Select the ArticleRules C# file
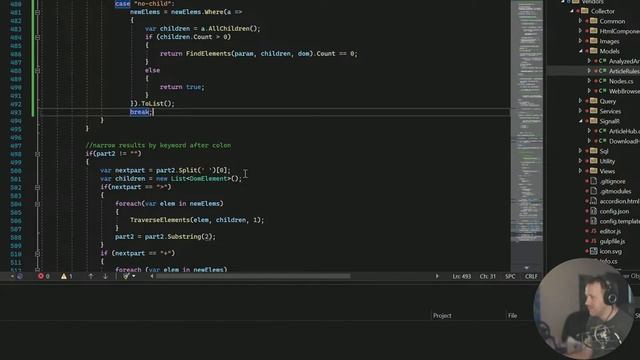 point(624,71)
